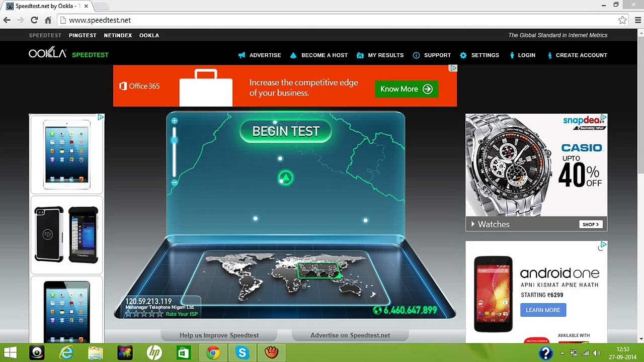Select highlighted region on world mini-map
Viewport: 644px width, 362px height.
tap(318, 270)
